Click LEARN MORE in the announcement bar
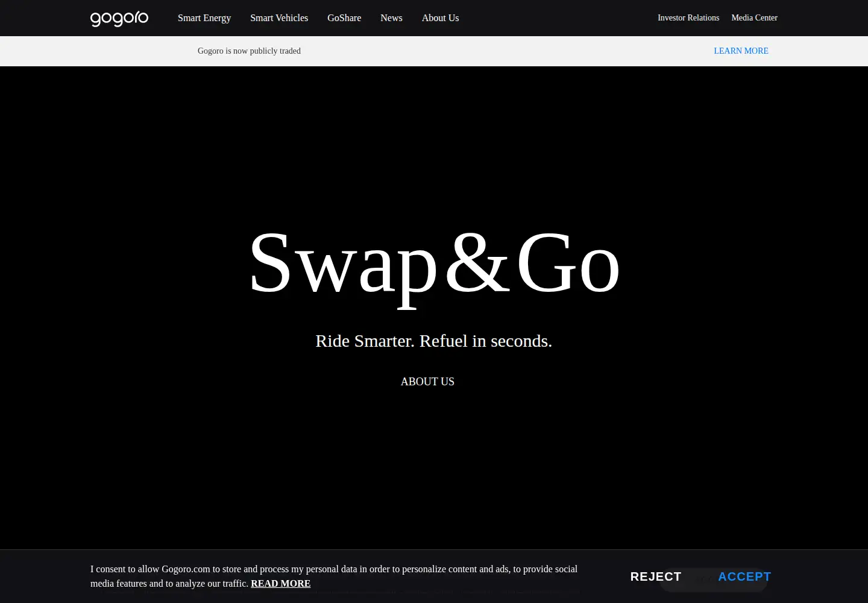 tap(741, 51)
